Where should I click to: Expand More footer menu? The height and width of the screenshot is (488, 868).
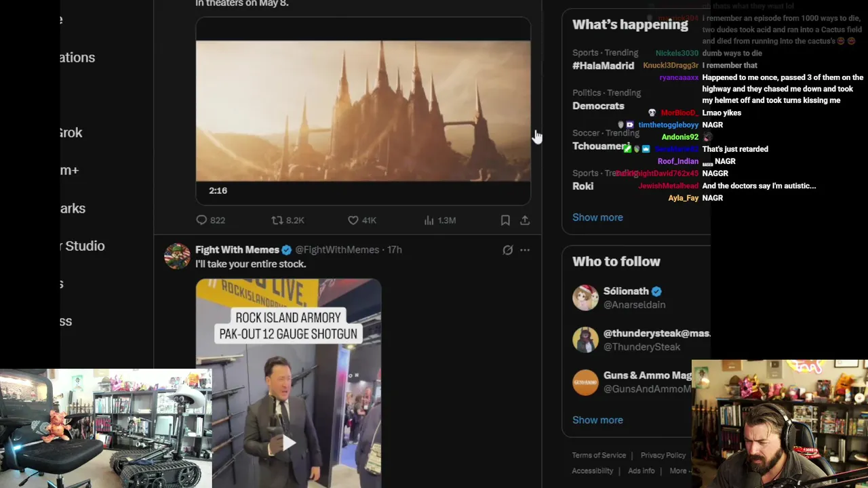[x=680, y=471]
